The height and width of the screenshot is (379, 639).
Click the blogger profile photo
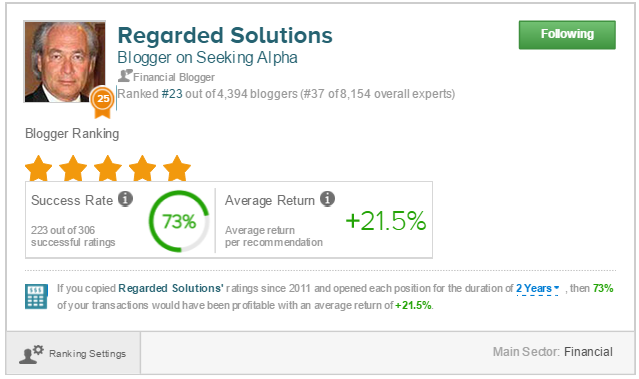click(x=65, y=62)
